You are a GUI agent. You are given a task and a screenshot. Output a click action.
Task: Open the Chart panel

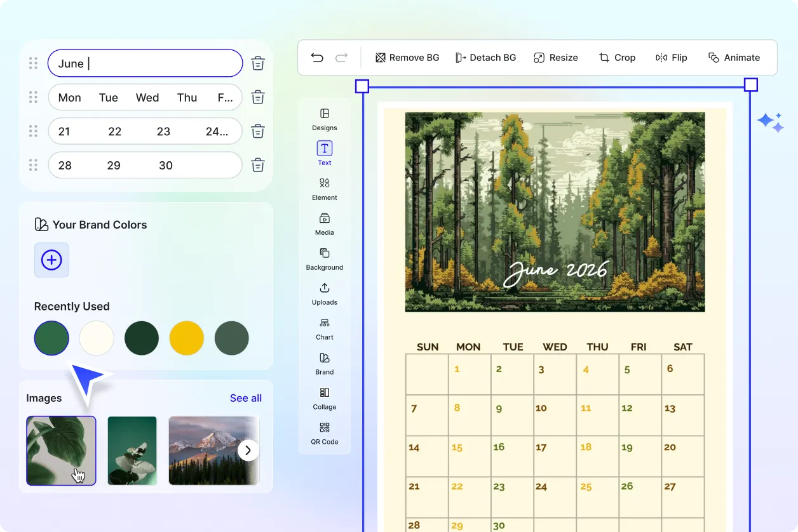tap(325, 328)
